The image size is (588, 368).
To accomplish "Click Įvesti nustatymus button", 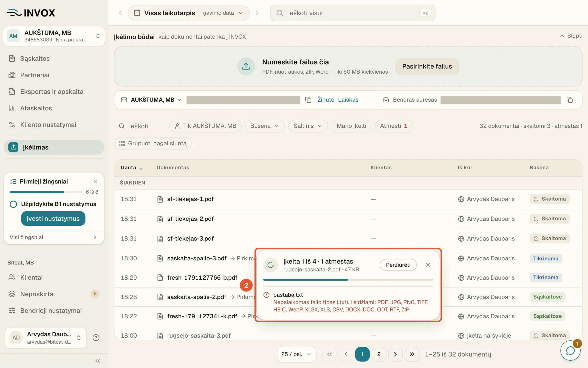I will (53, 218).
